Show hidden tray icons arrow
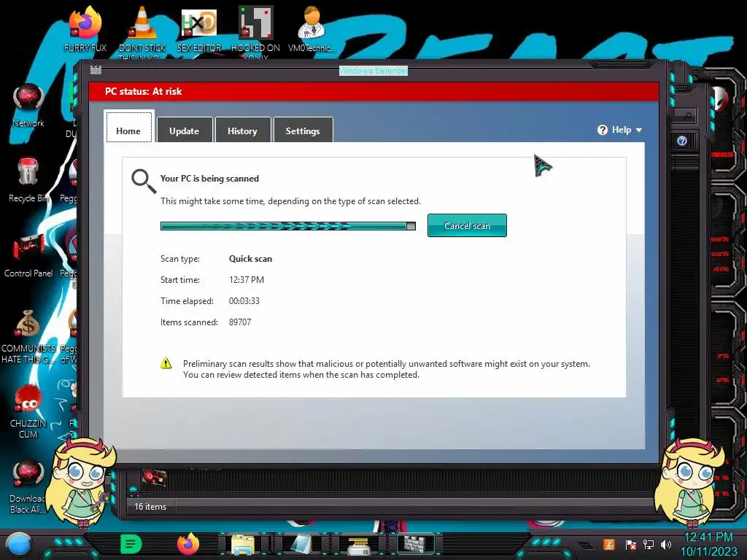Image resolution: width=747 pixels, height=560 pixels. 587,545
